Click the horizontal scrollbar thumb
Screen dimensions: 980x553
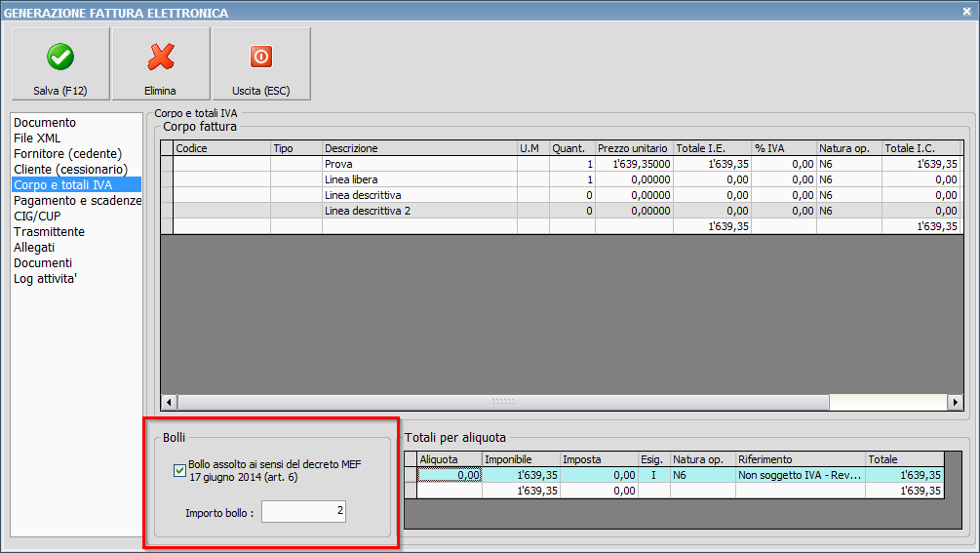503,402
